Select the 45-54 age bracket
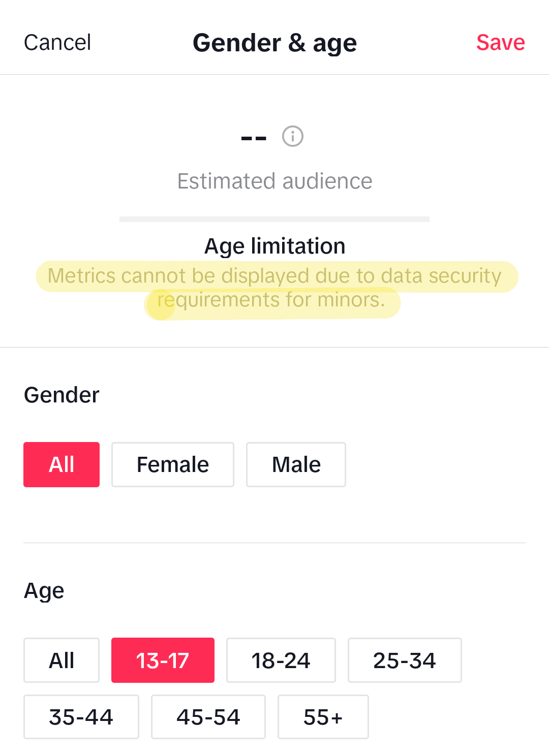 pos(208,717)
